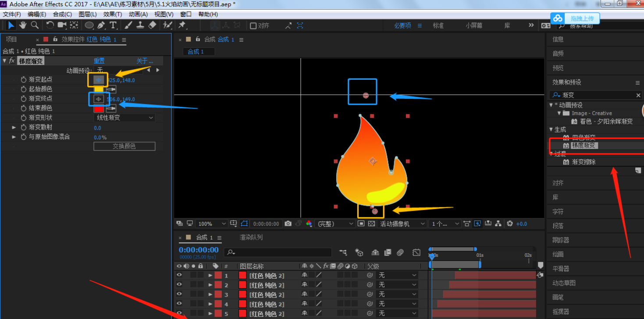Screen dimensions: 644x319
Task: Open the composition flowchart icon in viewer bar
Action: pos(498,223)
